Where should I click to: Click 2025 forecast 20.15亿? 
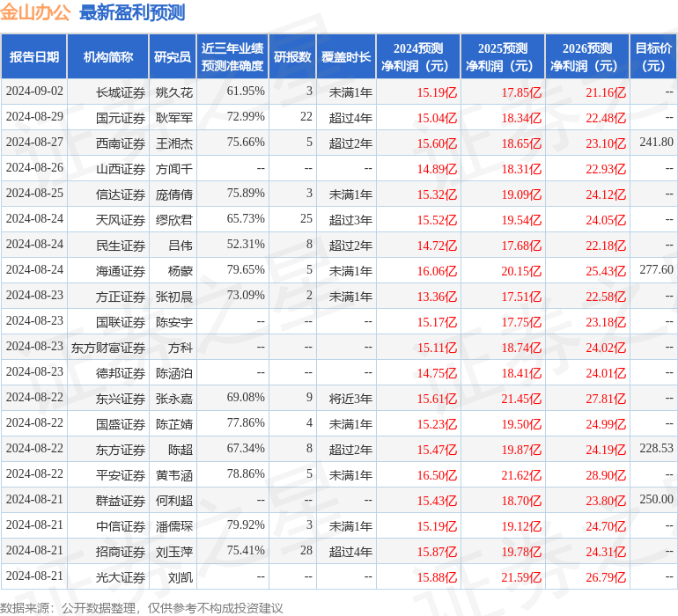point(521,271)
